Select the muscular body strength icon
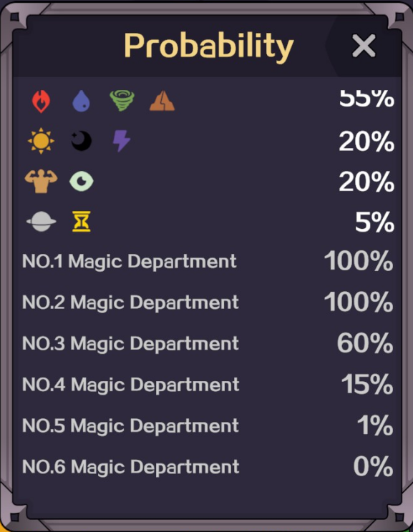Image resolution: width=413 pixels, height=532 pixels. 41,181
